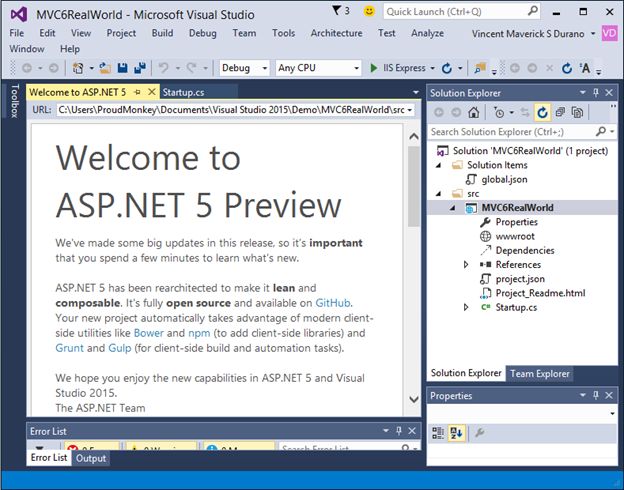The image size is (624, 490).
Task: Expand the References node
Action: tap(466, 265)
